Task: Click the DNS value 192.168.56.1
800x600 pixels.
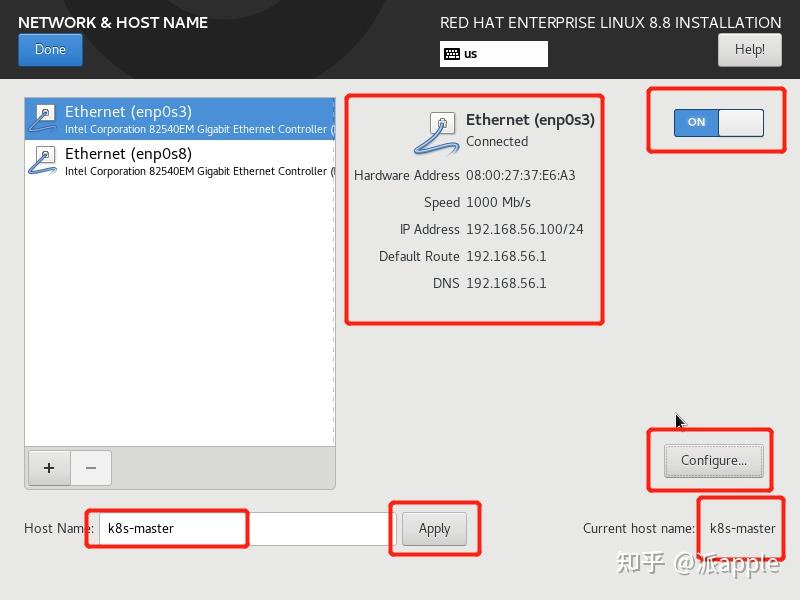Action: point(506,283)
